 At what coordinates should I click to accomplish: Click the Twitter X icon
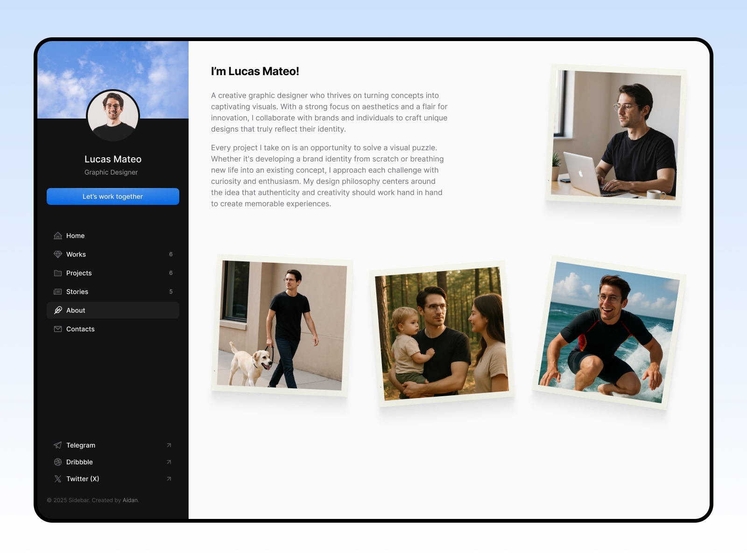click(57, 479)
